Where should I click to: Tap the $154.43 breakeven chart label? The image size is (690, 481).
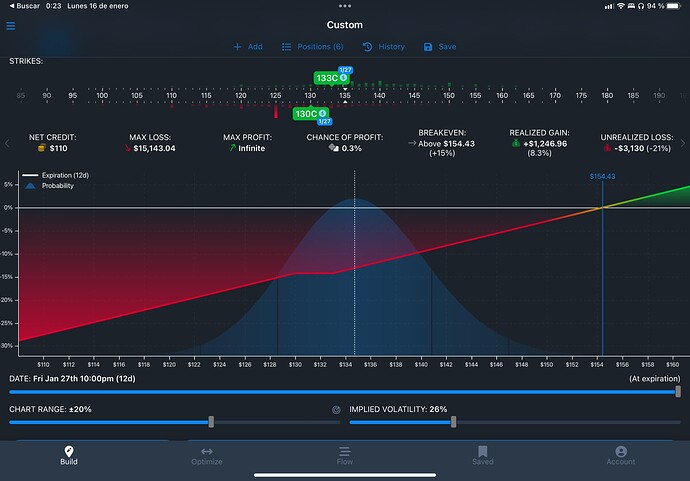tap(602, 176)
